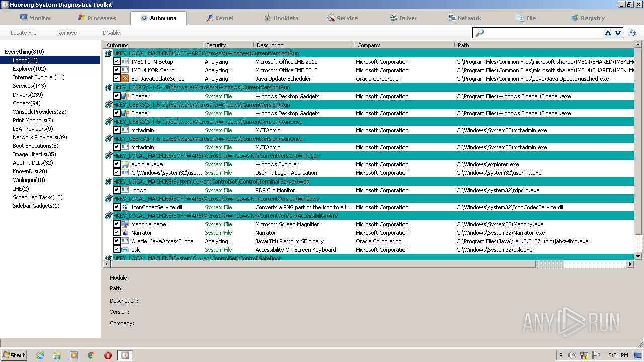
Task: Select Internet Explorer(11) category
Action: pos(39,77)
